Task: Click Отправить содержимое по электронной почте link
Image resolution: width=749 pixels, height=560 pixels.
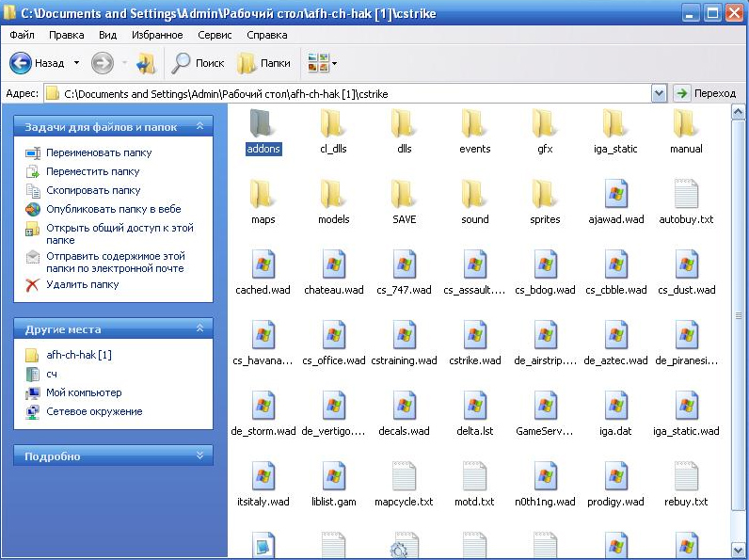Action: click(115, 263)
